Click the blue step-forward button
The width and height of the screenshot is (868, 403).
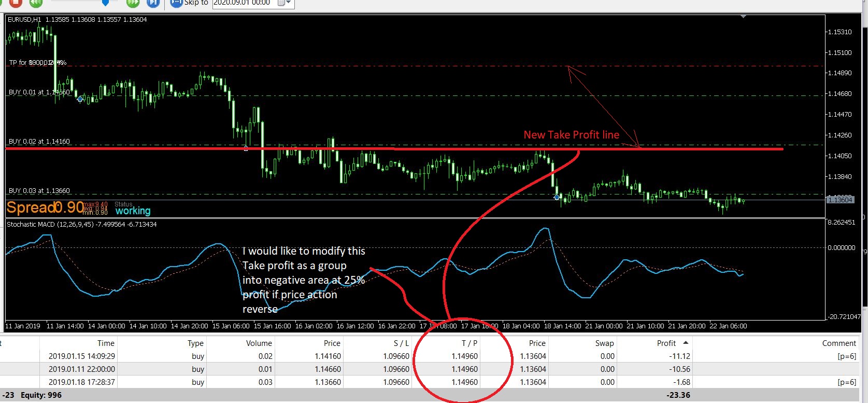coord(153,3)
